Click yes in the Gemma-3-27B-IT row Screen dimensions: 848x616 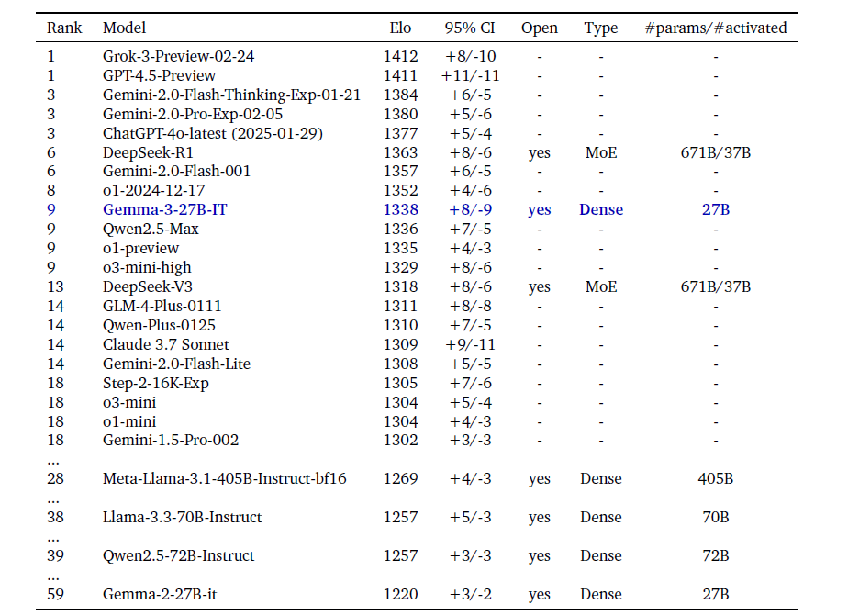pyautogui.click(x=540, y=211)
